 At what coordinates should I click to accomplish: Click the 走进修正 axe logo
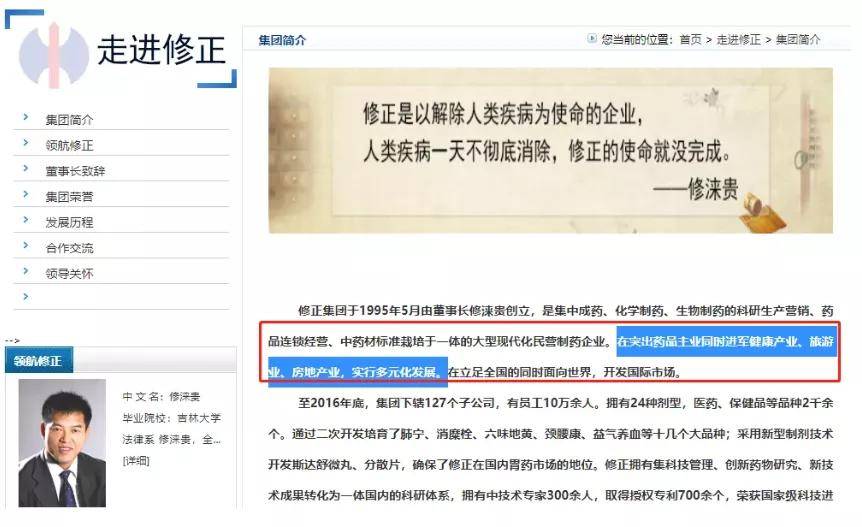(x=53, y=55)
